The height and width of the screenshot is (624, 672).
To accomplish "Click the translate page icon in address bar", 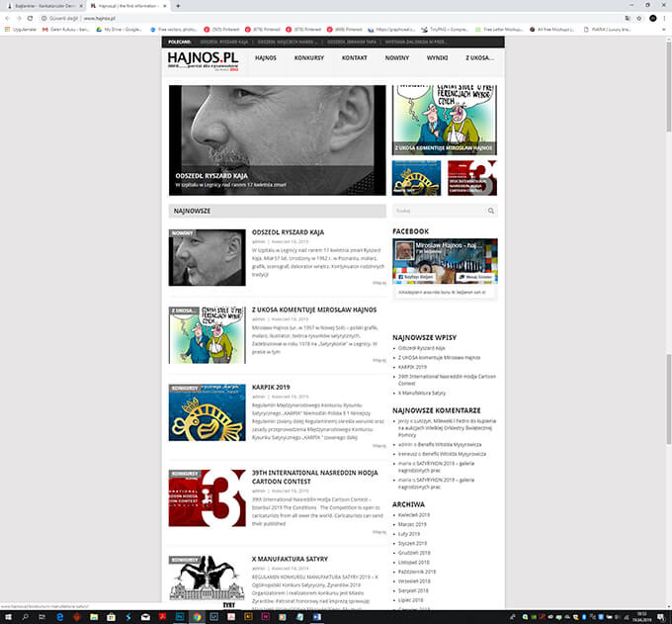I will pos(628,19).
